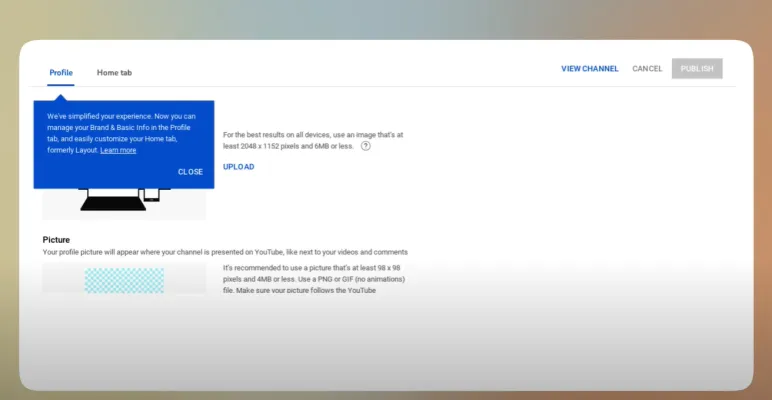Dismiss the blue tooltip with CLOSE
This screenshot has width=772, height=400.
[190, 172]
